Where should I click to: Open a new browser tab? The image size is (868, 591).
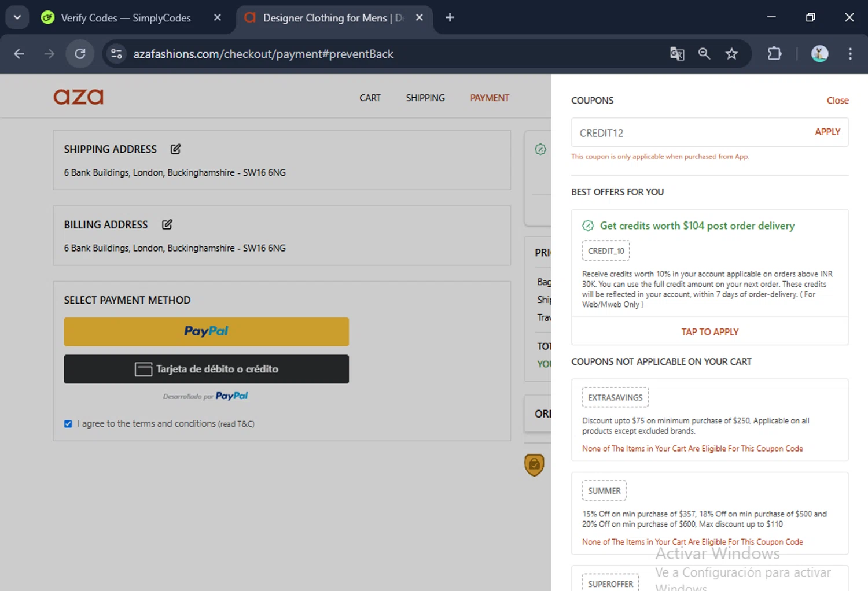450,17
